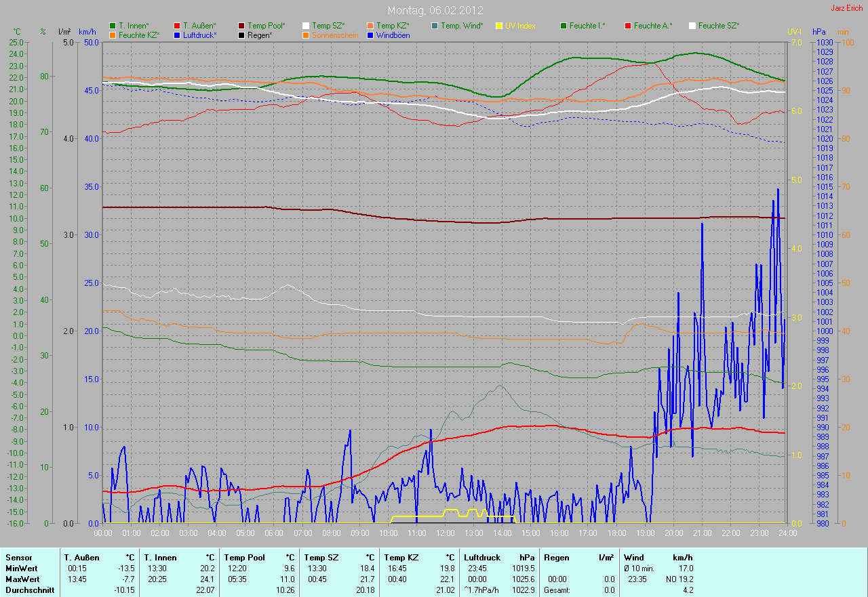Click the Jarz Erich label

[x=846, y=9]
